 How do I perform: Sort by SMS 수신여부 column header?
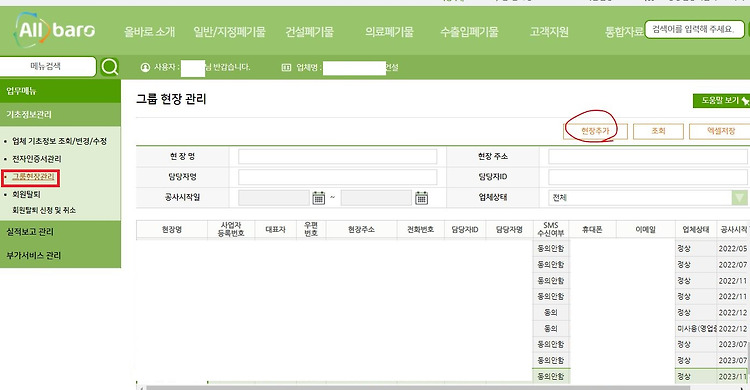point(551,230)
